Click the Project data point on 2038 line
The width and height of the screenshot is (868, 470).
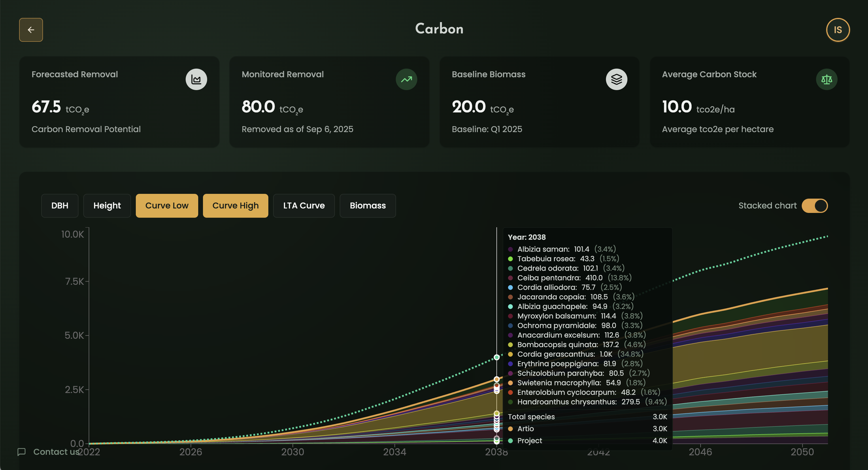pyautogui.click(x=496, y=357)
